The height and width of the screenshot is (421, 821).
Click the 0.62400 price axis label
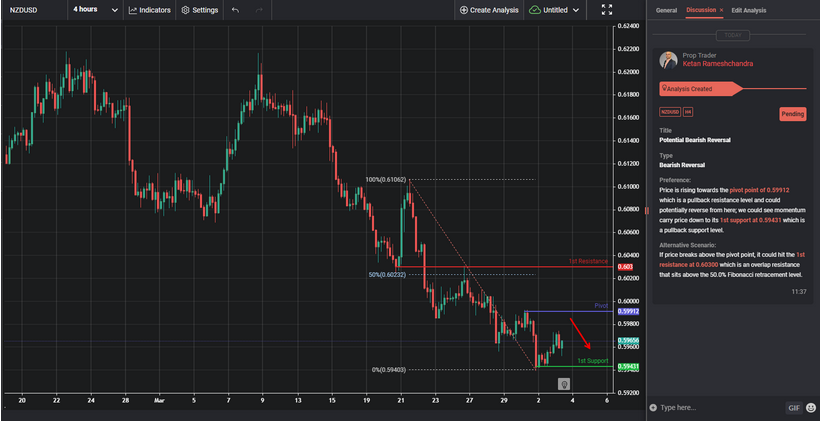click(x=628, y=26)
